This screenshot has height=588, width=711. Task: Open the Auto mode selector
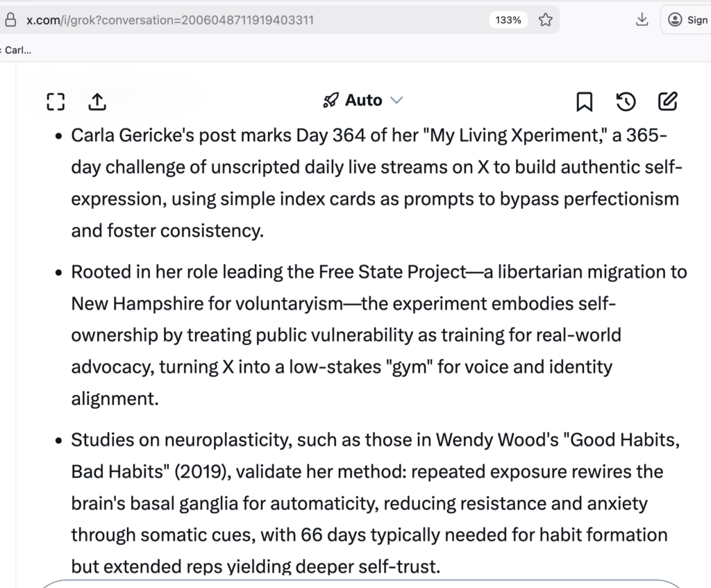[363, 101]
